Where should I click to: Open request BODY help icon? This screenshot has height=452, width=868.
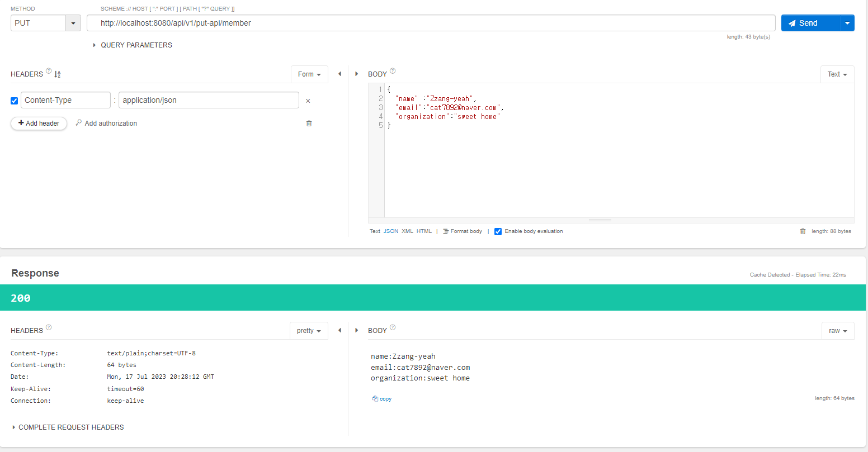point(393,71)
